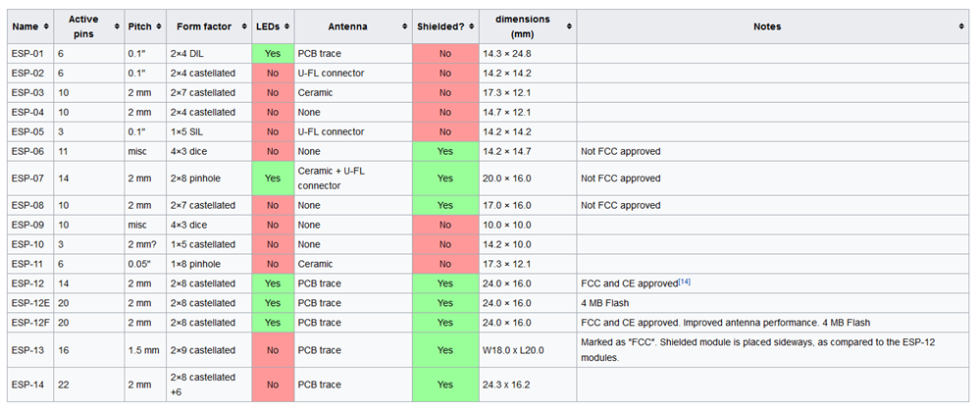Click ESP-06 'Not FCC approved' note
The height and width of the screenshot is (410, 980).
coord(620,151)
